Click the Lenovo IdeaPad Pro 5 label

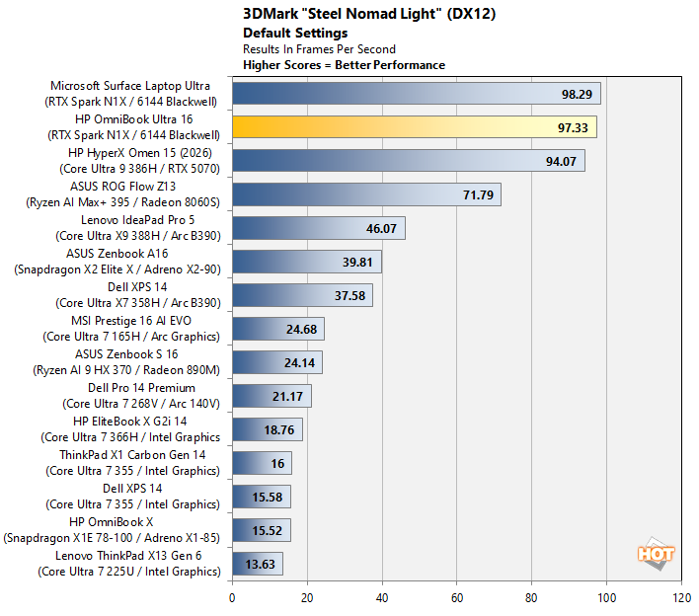138,228
